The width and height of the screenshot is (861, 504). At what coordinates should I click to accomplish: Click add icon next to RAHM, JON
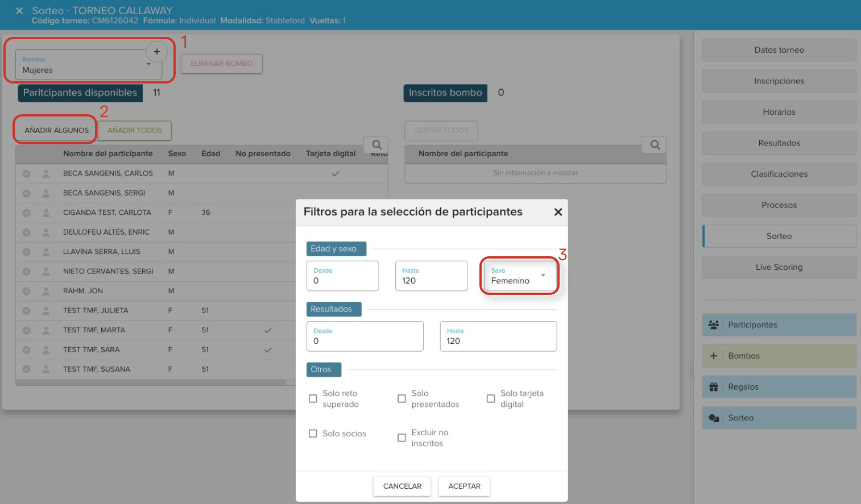point(26,291)
